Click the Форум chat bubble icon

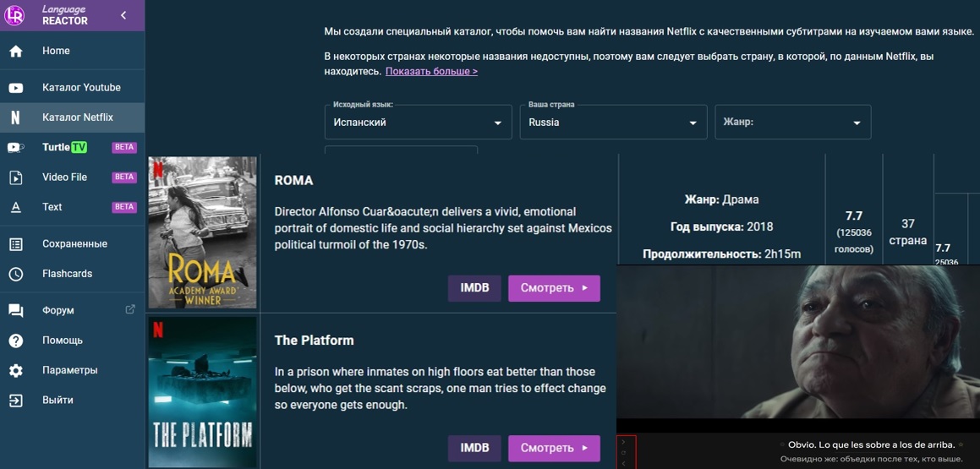click(x=15, y=311)
